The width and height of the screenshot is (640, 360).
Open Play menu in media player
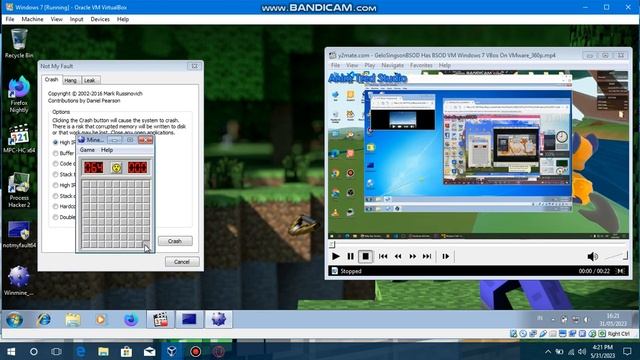pyautogui.click(x=370, y=65)
